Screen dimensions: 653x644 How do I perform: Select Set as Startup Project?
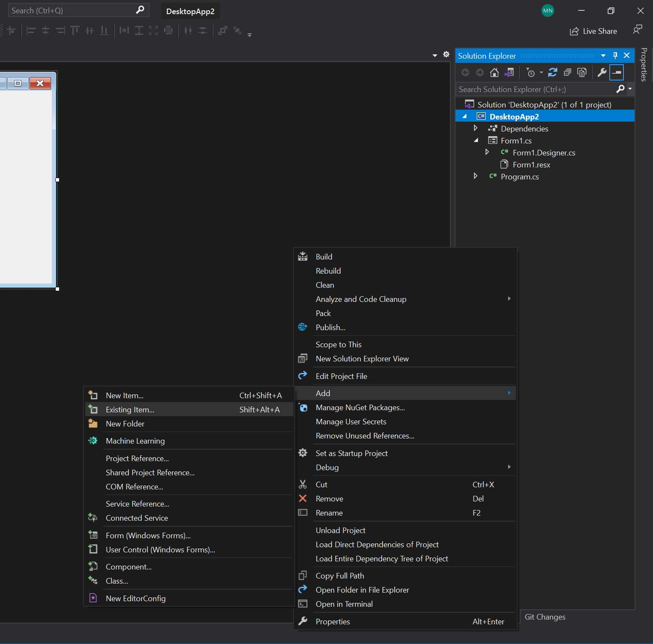click(405, 453)
